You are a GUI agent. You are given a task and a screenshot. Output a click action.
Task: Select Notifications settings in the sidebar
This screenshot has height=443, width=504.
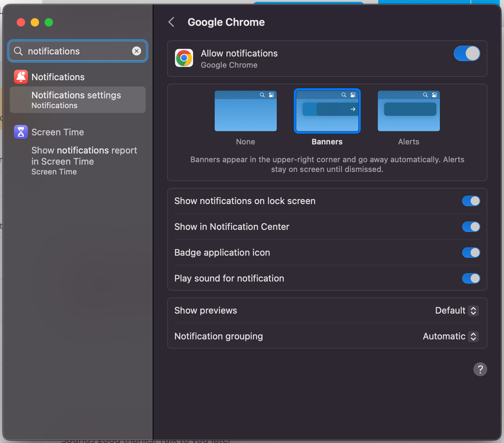click(76, 100)
